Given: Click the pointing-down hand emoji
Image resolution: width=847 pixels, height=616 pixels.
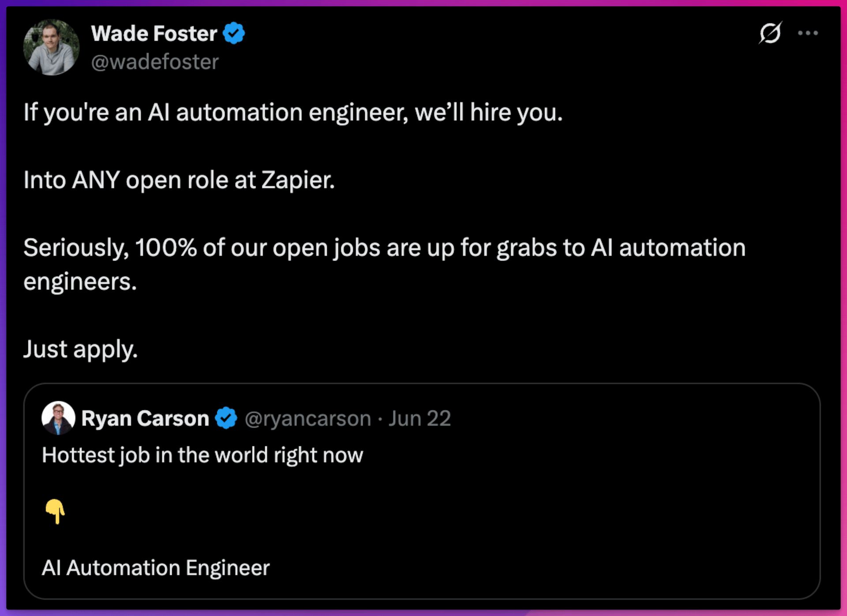Looking at the screenshot, I should click(x=55, y=511).
